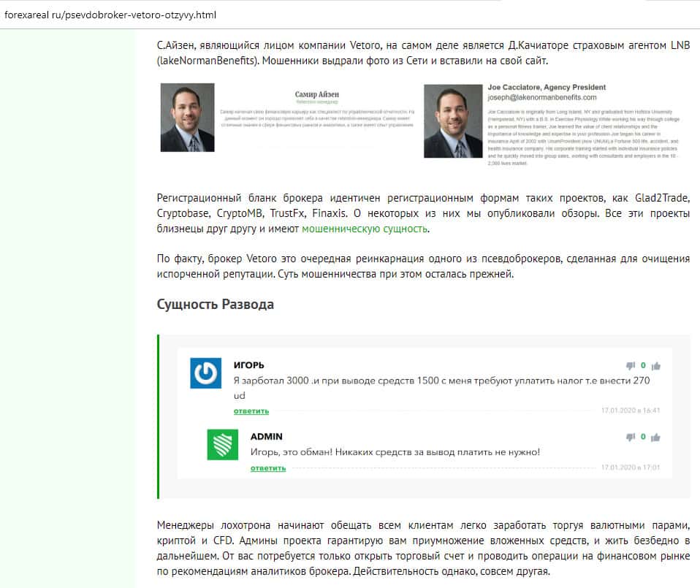Click timestamp '17.01.2020 в 17:01'
700x588 pixels.
coord(631,467)
